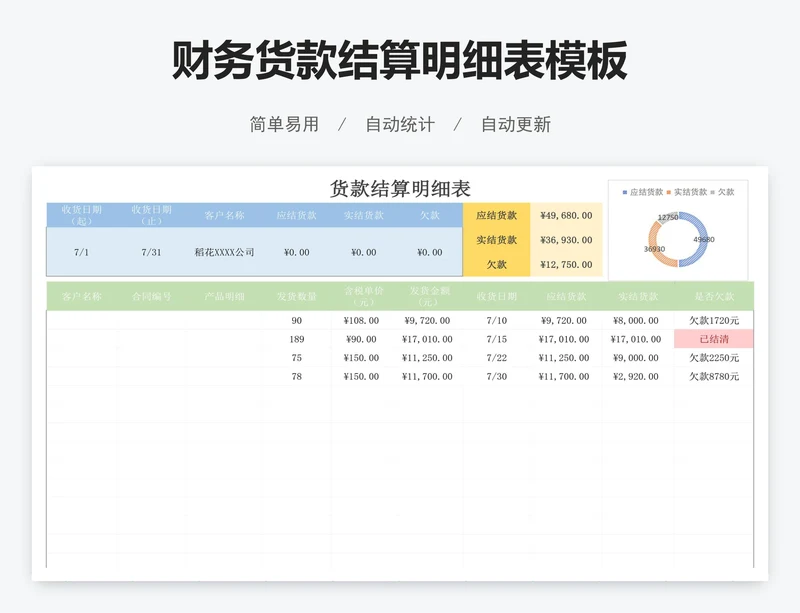Viewport: 800px width, 613px height.
Task: Select 应结货款 in the green header row
Action: click(x=566, y=297)
